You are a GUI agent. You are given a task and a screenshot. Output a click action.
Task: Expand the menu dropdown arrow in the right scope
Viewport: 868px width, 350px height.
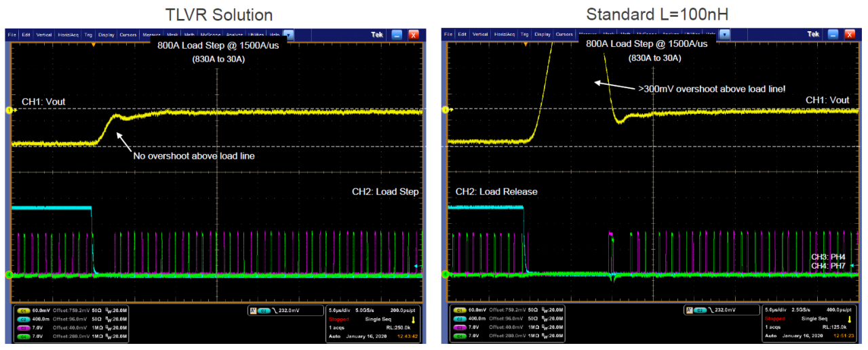(x=724, y=34)
